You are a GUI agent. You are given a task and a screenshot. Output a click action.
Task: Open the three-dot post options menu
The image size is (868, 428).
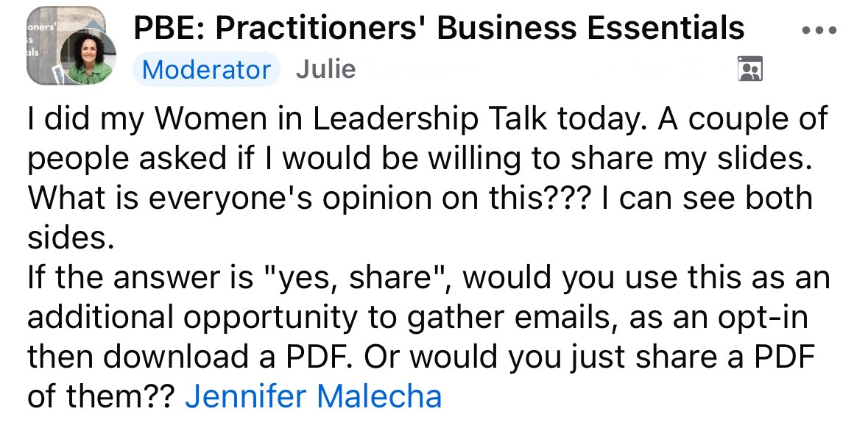tap(819, 30)
